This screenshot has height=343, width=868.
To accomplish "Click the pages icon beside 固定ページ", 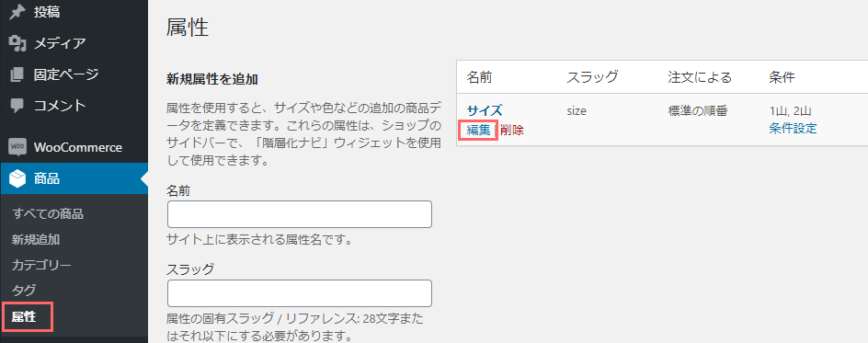I will [18, 74].
